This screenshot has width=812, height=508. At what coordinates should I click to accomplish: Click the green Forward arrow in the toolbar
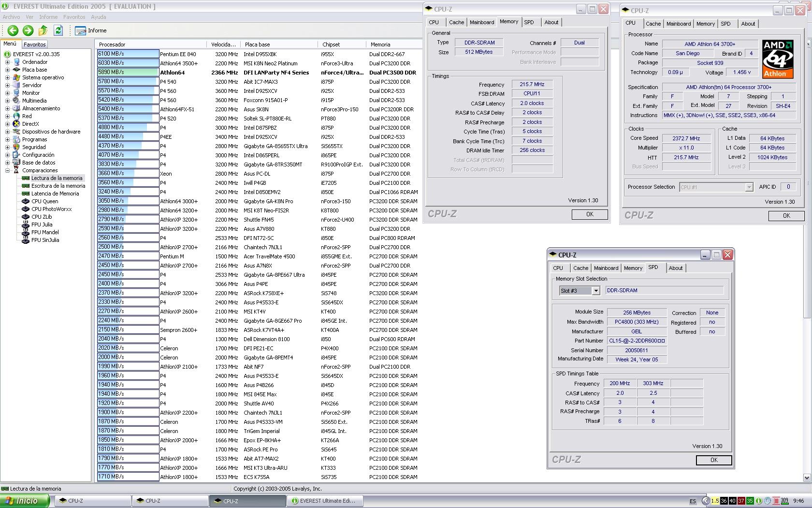tap(28, 30)
